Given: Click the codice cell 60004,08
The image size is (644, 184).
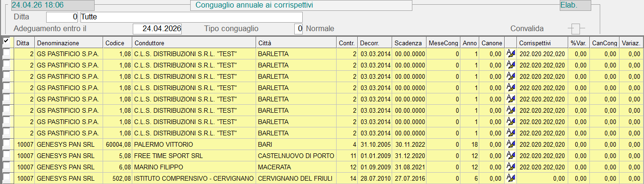Looking at the screenshot, I should point(117,144).
